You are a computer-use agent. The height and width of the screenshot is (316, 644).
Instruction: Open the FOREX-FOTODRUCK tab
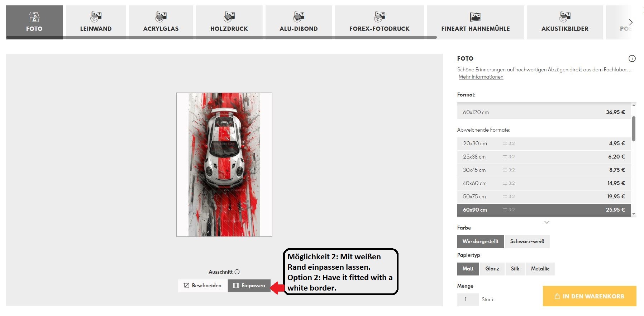point(380,22)
